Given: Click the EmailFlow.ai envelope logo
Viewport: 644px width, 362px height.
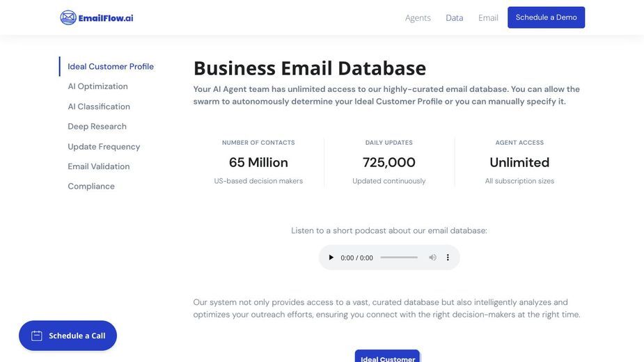Looking at the screenshot, I should coord(68,17).
